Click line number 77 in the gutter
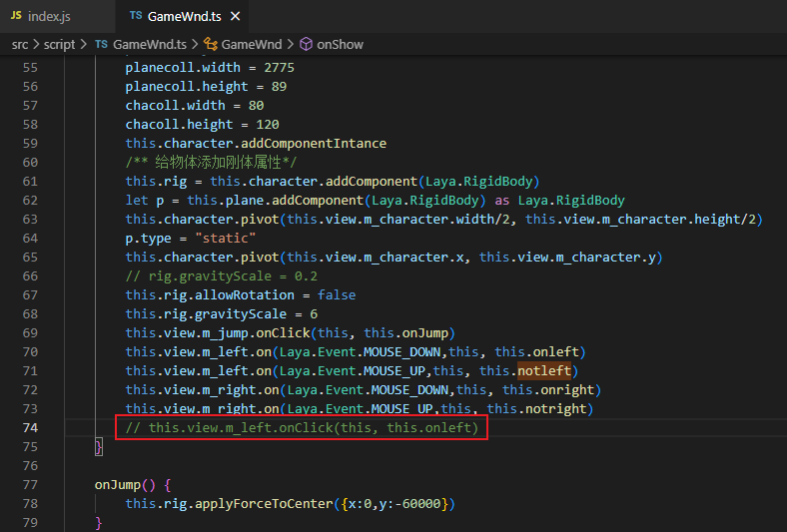 [x=30, y=485]
